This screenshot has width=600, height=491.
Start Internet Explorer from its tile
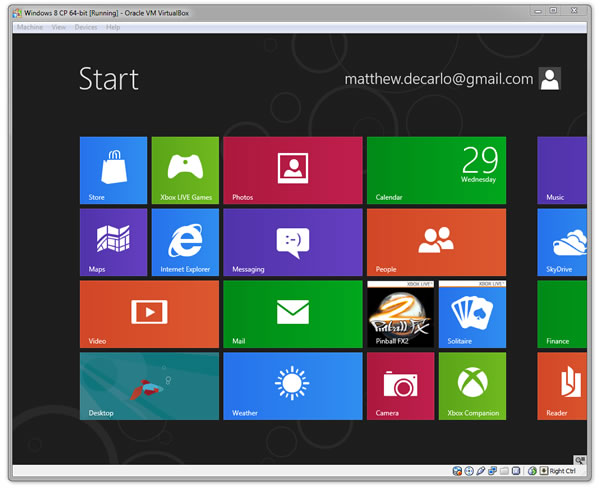185,242
